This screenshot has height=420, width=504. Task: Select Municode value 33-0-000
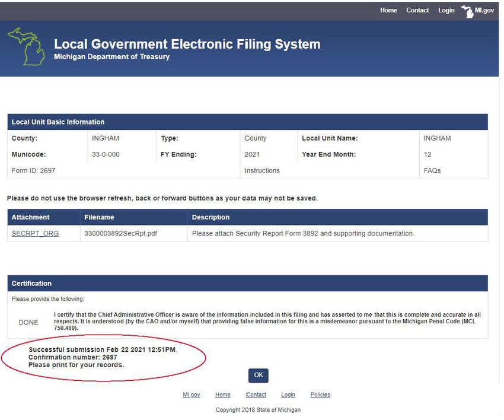coord(106,154)
